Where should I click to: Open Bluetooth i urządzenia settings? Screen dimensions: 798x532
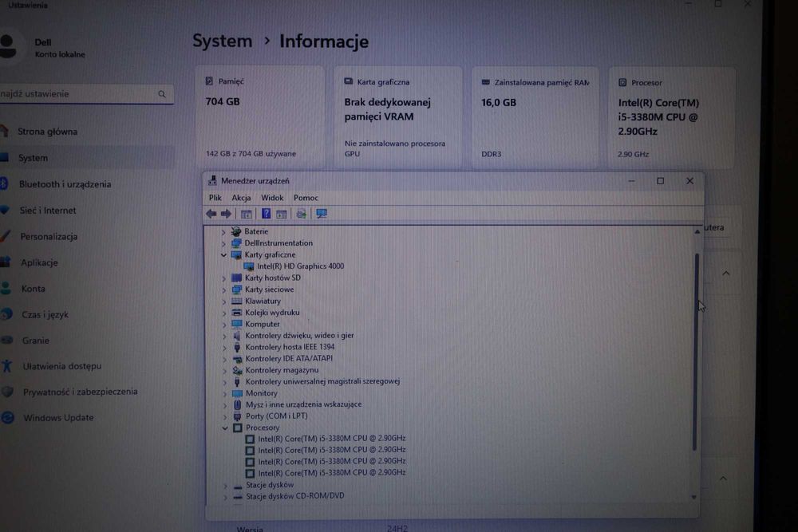pyautogui.click(x=65, y=184)
